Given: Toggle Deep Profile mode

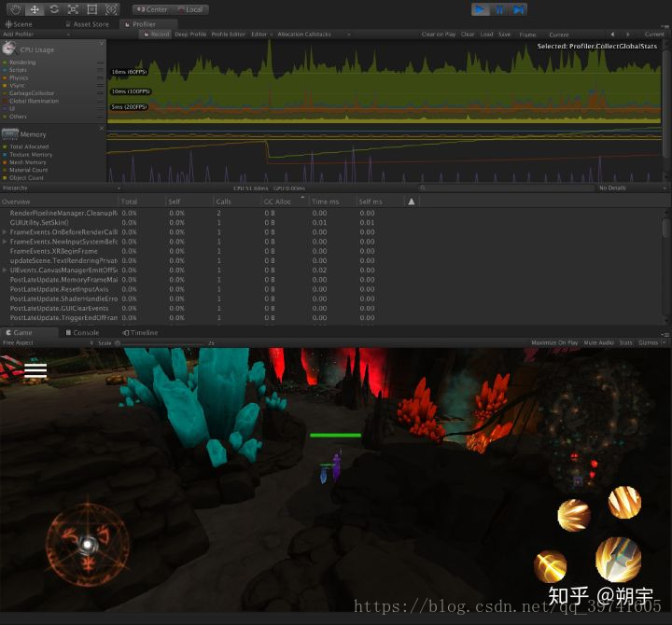Looking at the screenshot, I should [190, 35].
